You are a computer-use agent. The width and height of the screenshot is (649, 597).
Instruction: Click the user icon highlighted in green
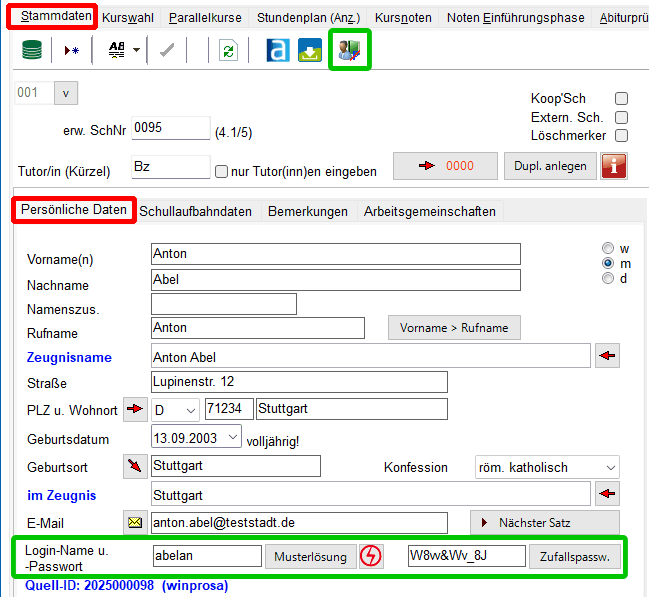pyautogui.click(x=350, y=50)
